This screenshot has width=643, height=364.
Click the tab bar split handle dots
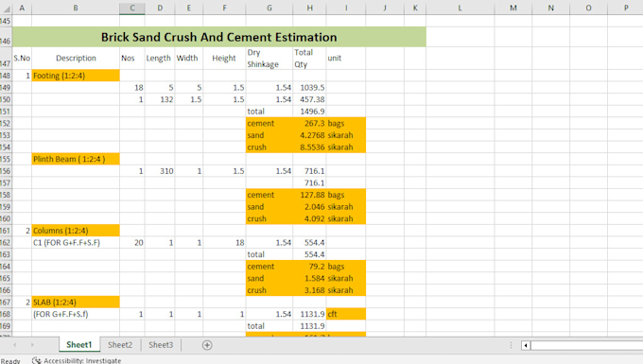[x=511, y=345]
